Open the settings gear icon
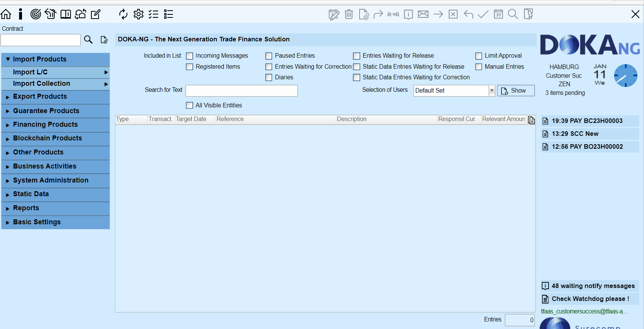 tap(138, 14)
